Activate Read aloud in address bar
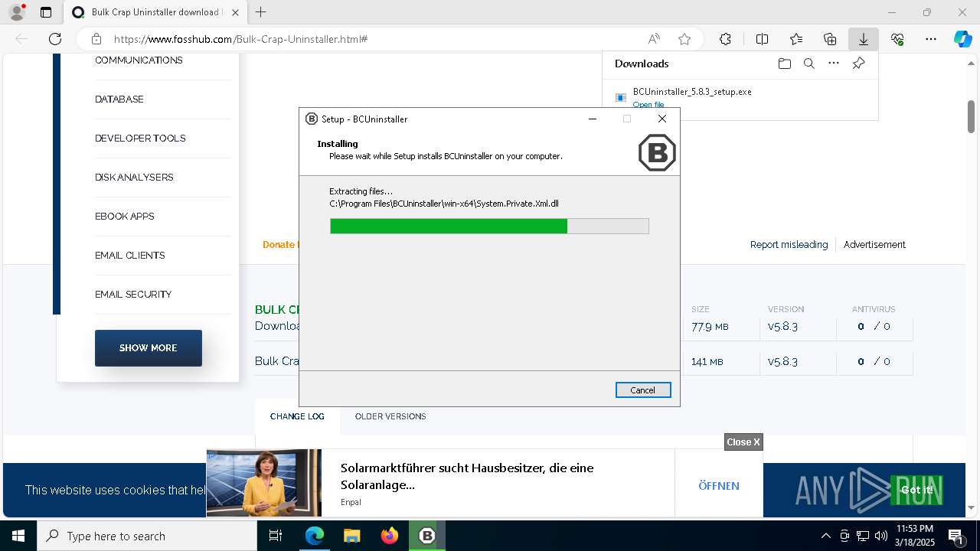Screen dimensions: 980x551 tap(654, 39)
